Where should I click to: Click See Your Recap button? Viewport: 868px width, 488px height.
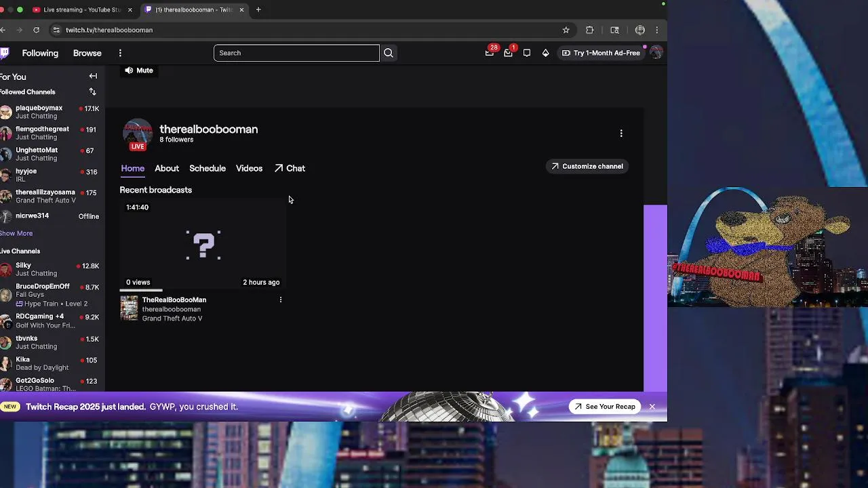(605, 407)
